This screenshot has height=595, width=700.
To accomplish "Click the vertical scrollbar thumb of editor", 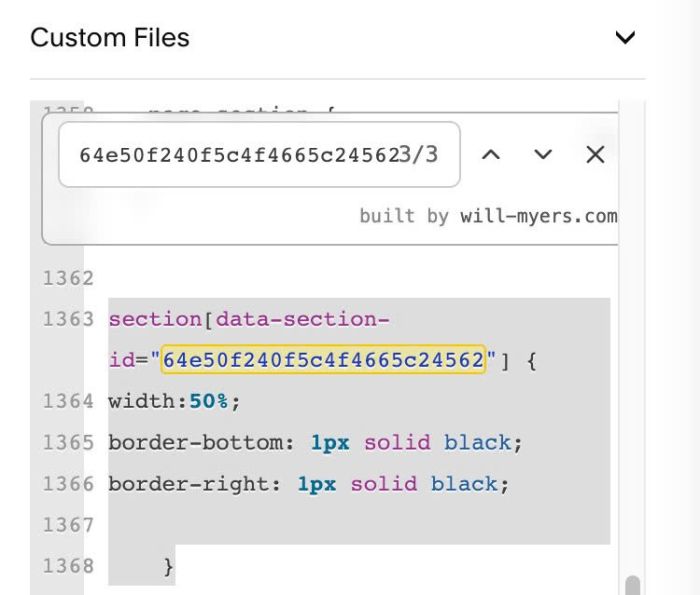I will [633, 585].
